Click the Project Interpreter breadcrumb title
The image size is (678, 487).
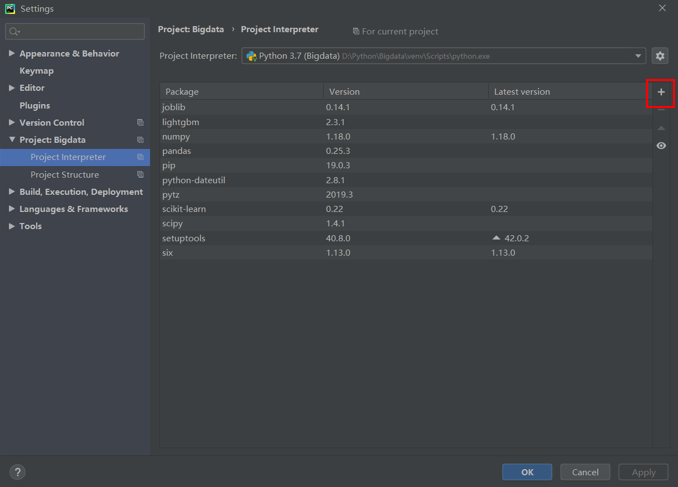(x=279, y=29)
